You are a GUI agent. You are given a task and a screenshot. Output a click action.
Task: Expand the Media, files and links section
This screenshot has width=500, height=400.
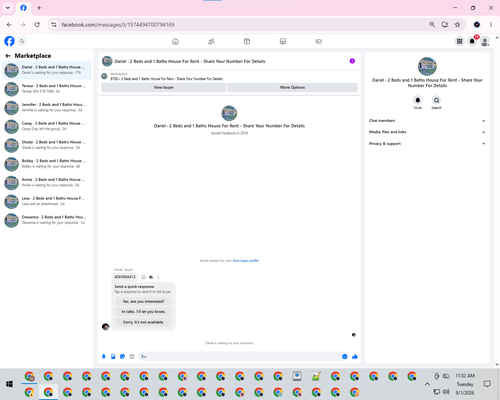[x=427, y=132]
